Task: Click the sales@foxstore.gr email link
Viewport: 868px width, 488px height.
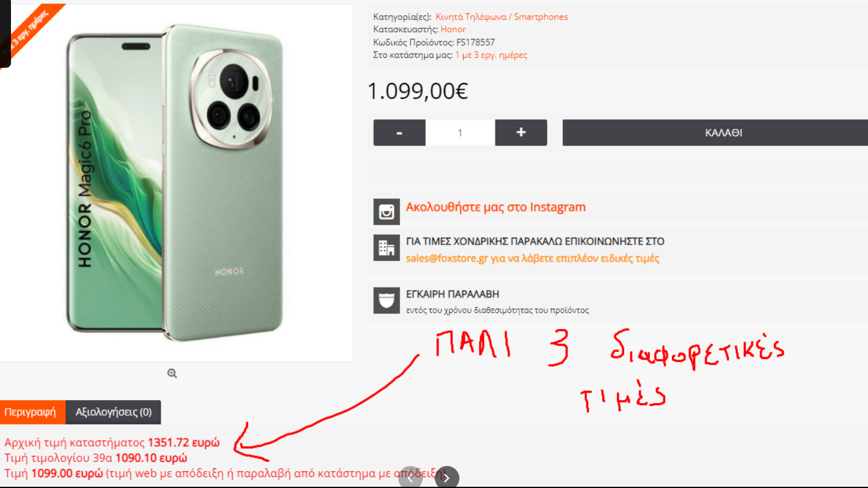Action: click(447, 258)
